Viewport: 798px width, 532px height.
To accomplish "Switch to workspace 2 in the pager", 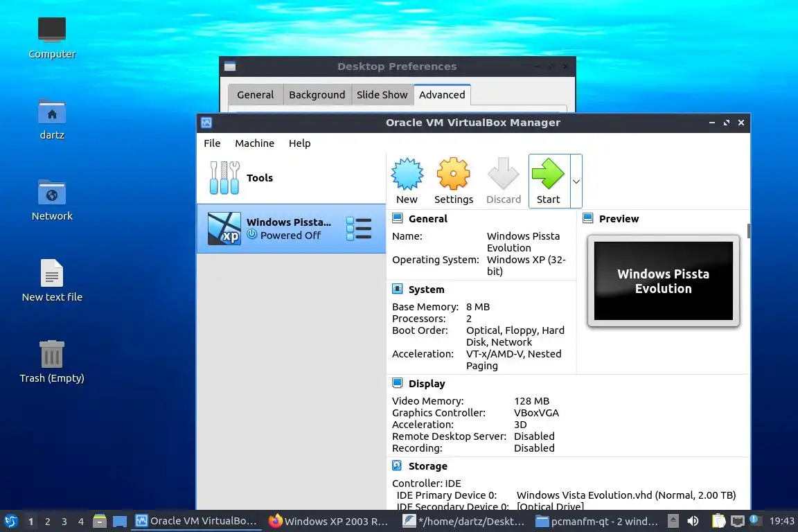I will 47,522.
